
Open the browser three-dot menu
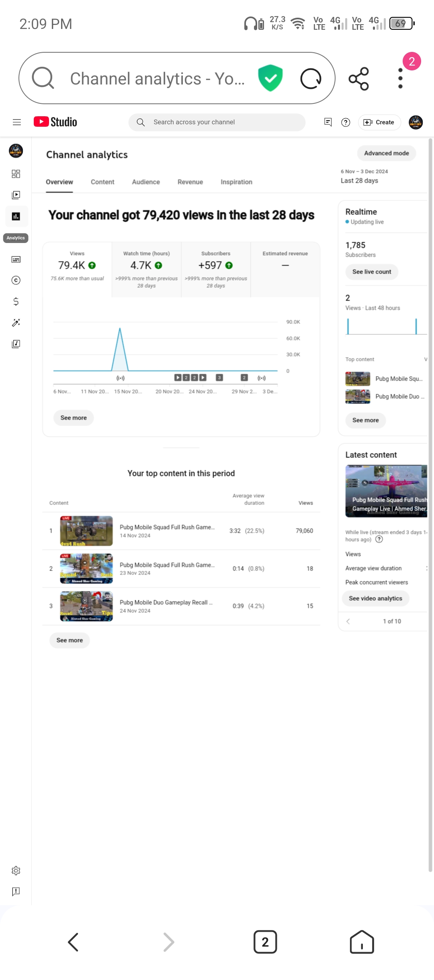pyautogui.click(x=400, y=78)
